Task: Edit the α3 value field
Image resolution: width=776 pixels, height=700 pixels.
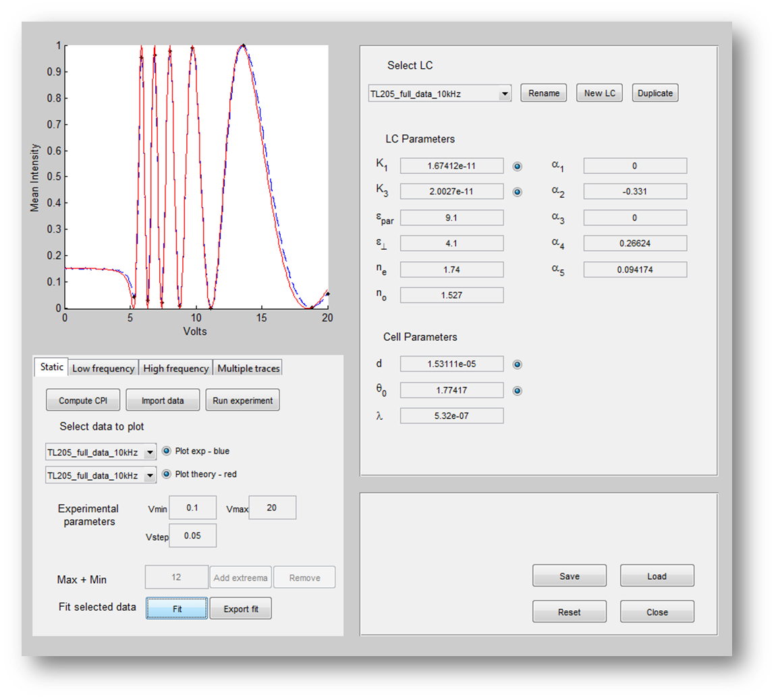Action: point(635,218)
